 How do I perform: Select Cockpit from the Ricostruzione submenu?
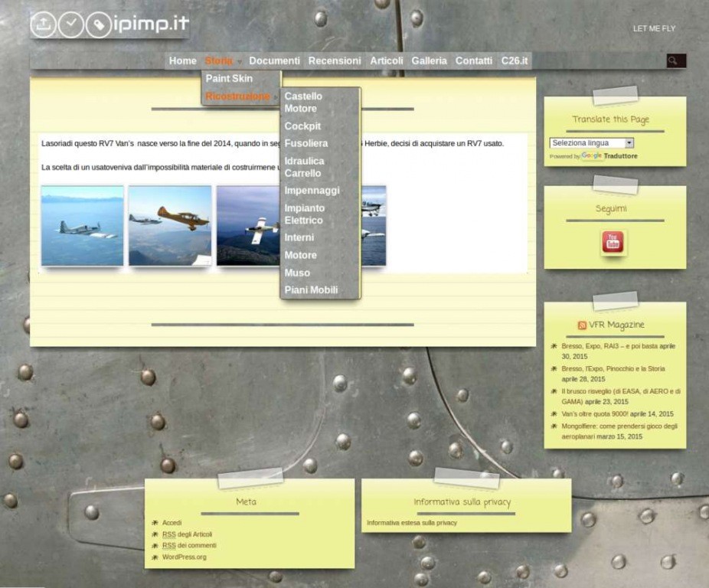point(302,126)
